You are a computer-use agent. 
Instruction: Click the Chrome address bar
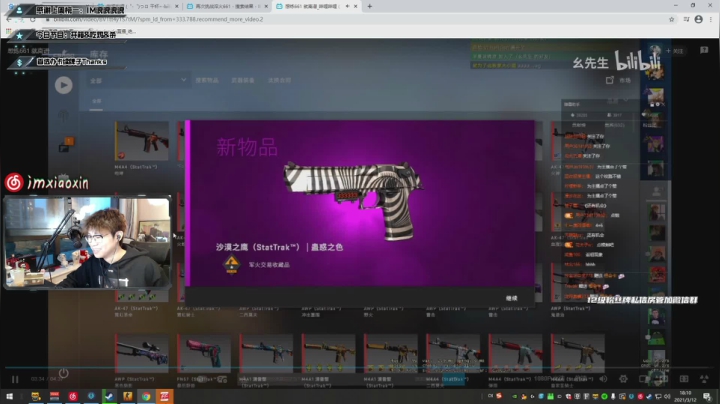pyautogui.click(x=358, y=19)
